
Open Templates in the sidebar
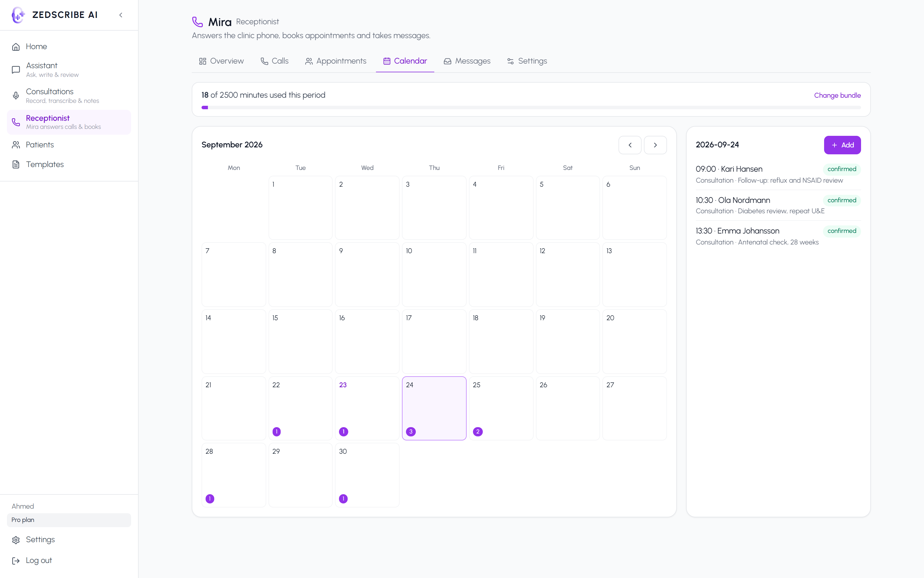tap(69, 164)
